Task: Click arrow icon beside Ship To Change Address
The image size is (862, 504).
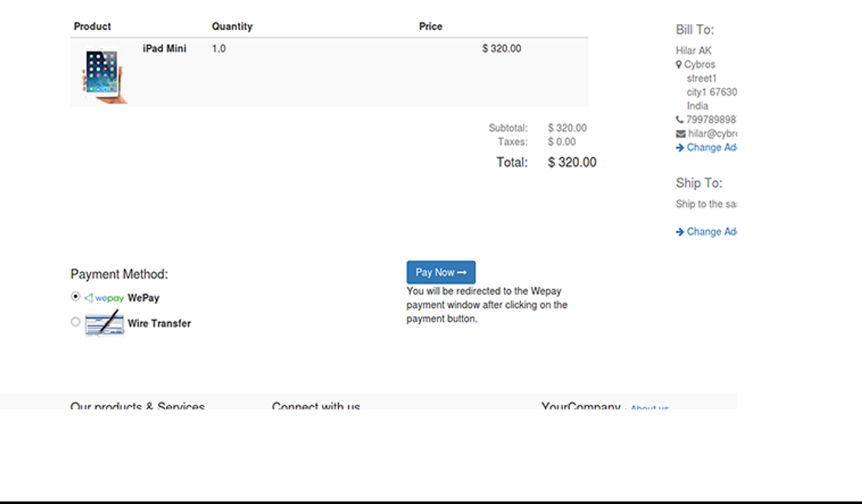Action: coord(679,232)
